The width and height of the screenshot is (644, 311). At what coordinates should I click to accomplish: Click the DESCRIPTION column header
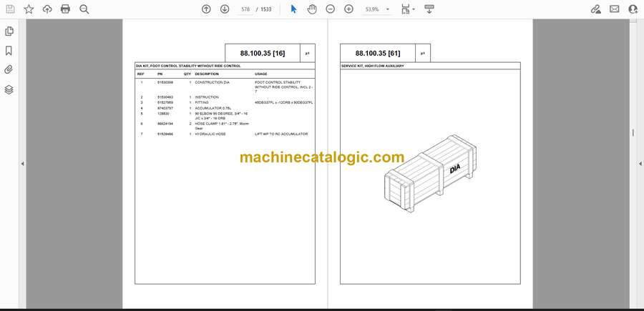coord(207,74)
